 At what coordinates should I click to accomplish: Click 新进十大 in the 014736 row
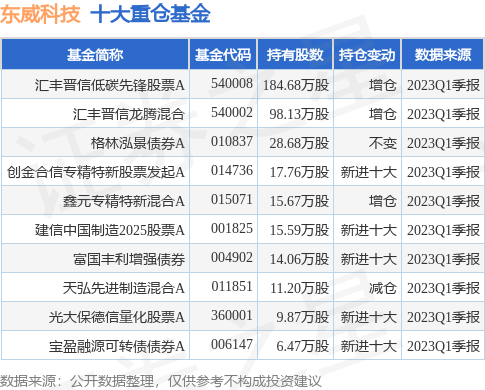point(369,172)
